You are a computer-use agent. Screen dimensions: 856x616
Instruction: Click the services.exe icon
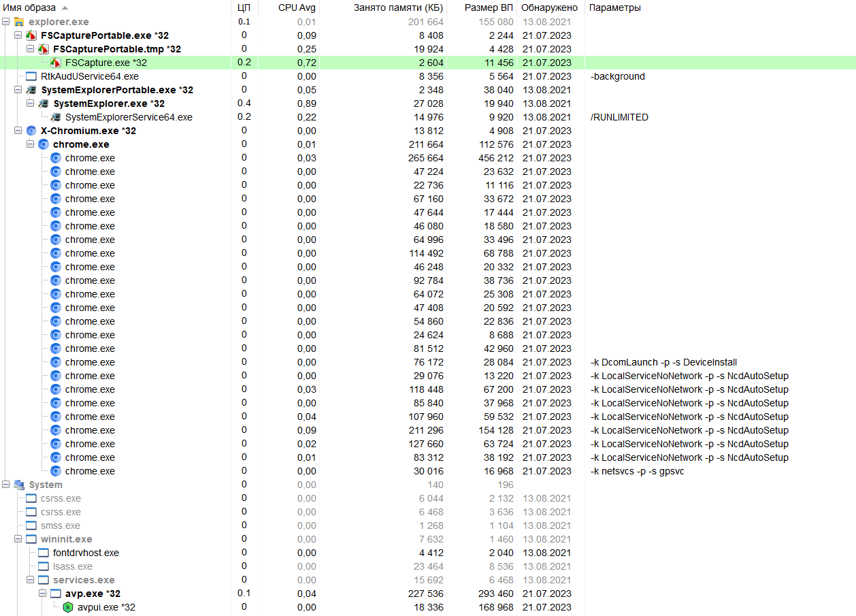(44, 580)
